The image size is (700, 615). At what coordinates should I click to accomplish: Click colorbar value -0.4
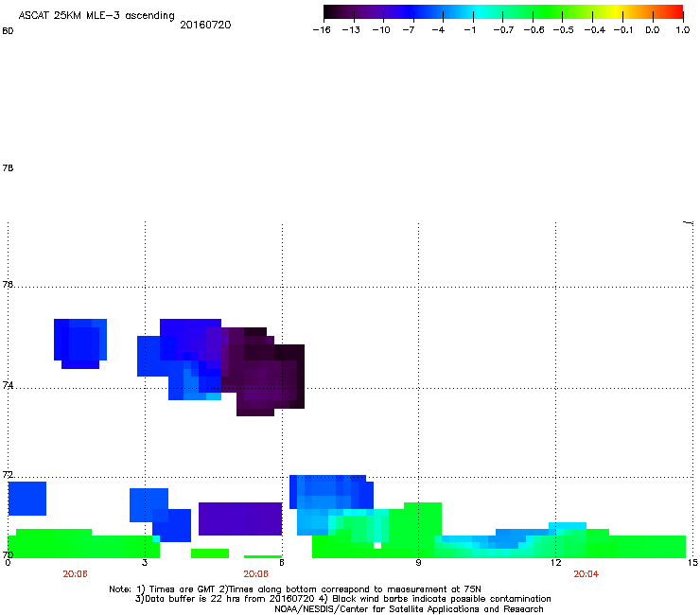pyautogui.click(x=595, y=30)
